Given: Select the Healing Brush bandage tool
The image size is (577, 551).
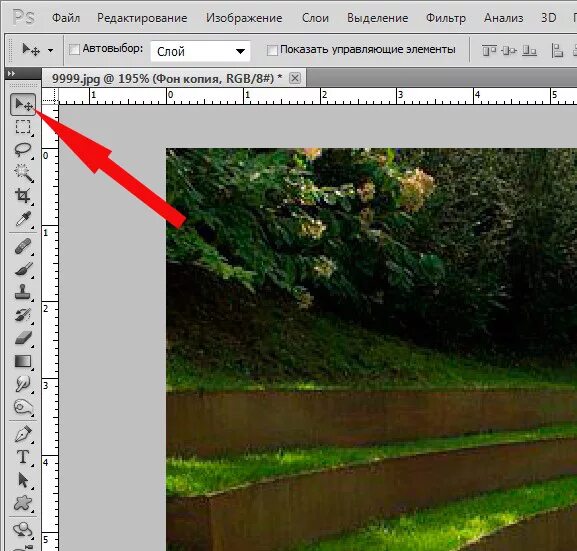Looking at the screenshot, I should [x=23, y=246].
